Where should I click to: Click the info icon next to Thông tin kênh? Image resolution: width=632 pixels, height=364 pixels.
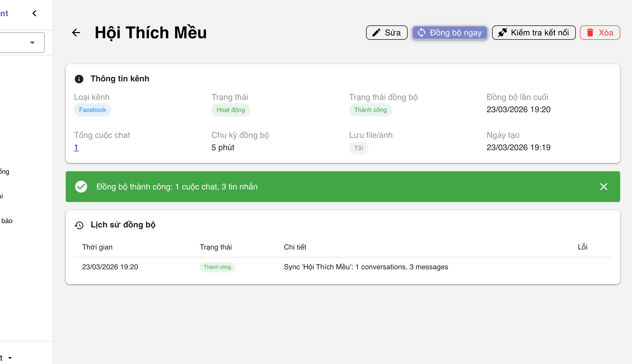coord(79,79)
